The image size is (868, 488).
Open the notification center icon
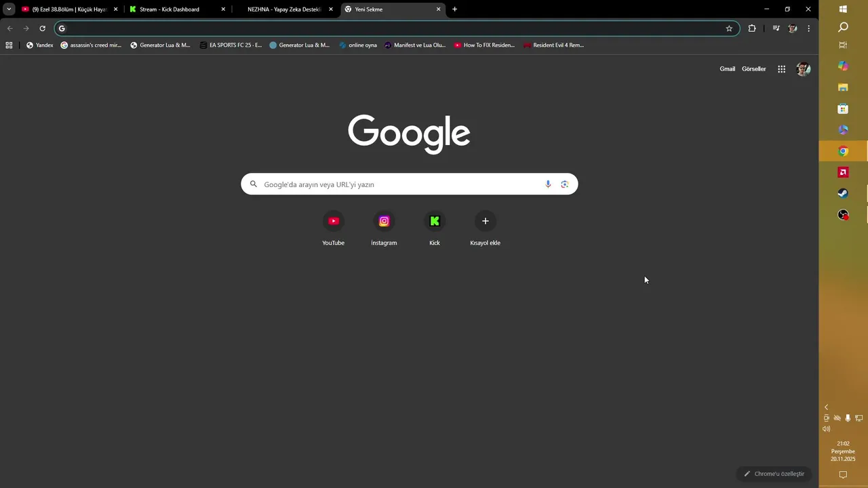843,474
